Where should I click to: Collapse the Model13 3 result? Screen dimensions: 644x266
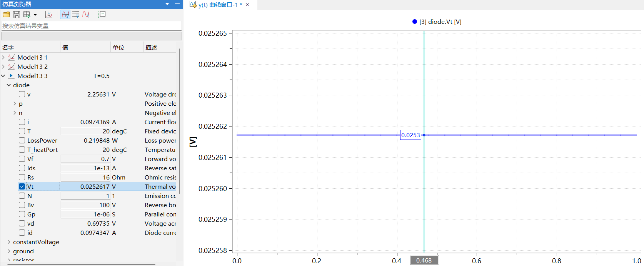(3, 76)
